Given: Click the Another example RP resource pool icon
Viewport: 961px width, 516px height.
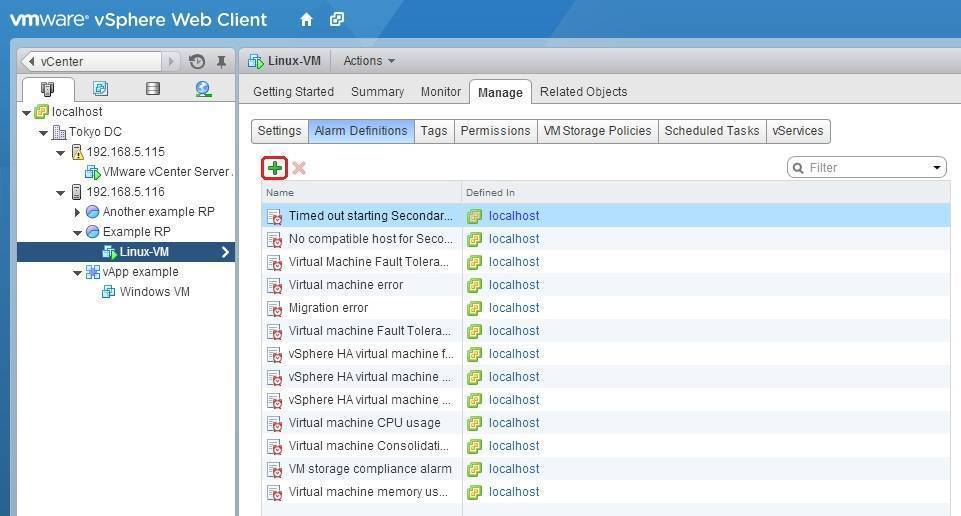Looking at the screenshot, I should coord(93,212).
